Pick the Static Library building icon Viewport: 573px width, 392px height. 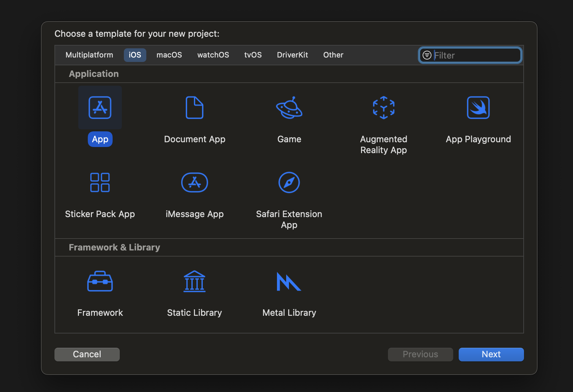(195, 281)
